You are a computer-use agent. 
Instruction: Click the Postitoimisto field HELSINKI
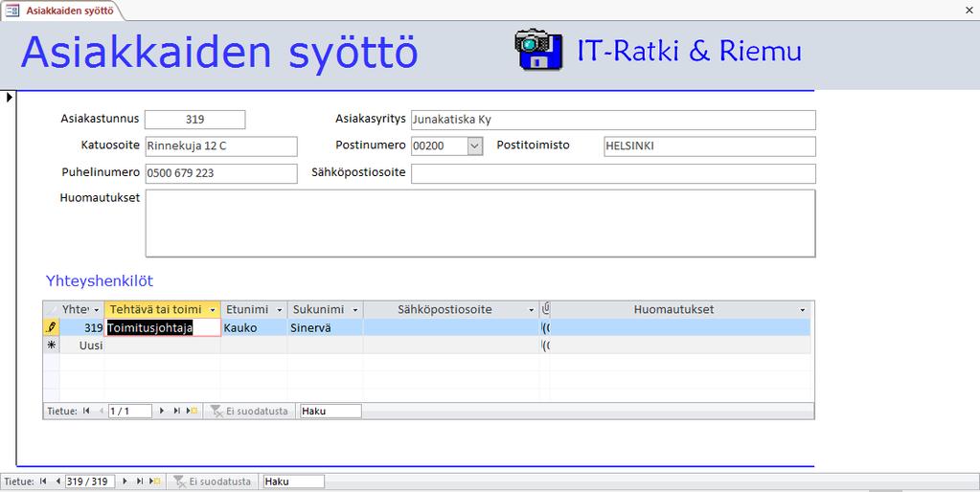[x=710, y=146]
